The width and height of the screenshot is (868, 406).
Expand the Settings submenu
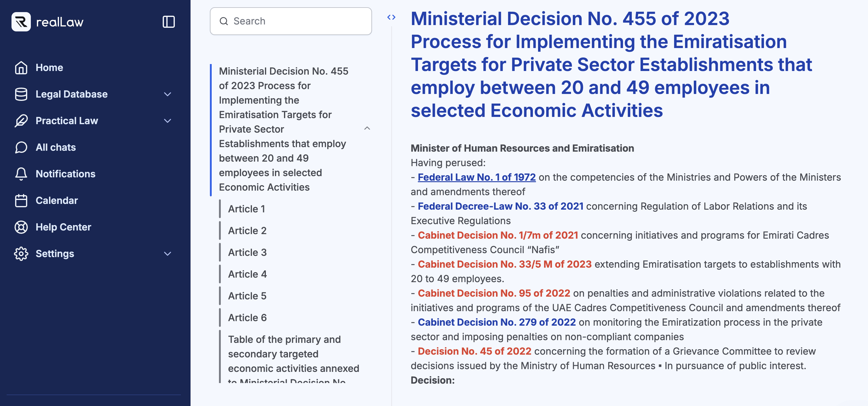pyautogui.click(x=168, y=254)
